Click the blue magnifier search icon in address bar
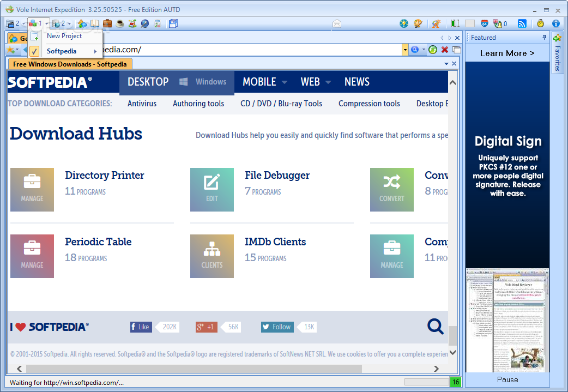 click(x=415, y=50)
